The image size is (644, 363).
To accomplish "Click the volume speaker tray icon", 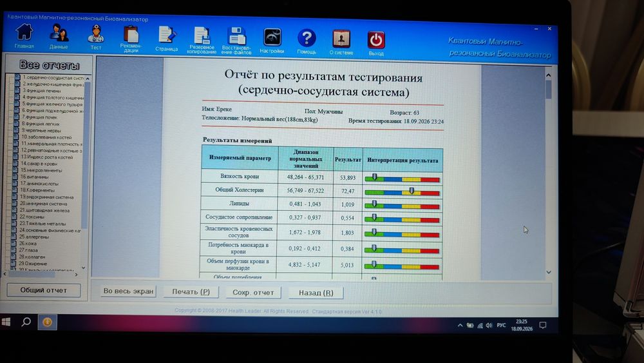I will 489,325.
